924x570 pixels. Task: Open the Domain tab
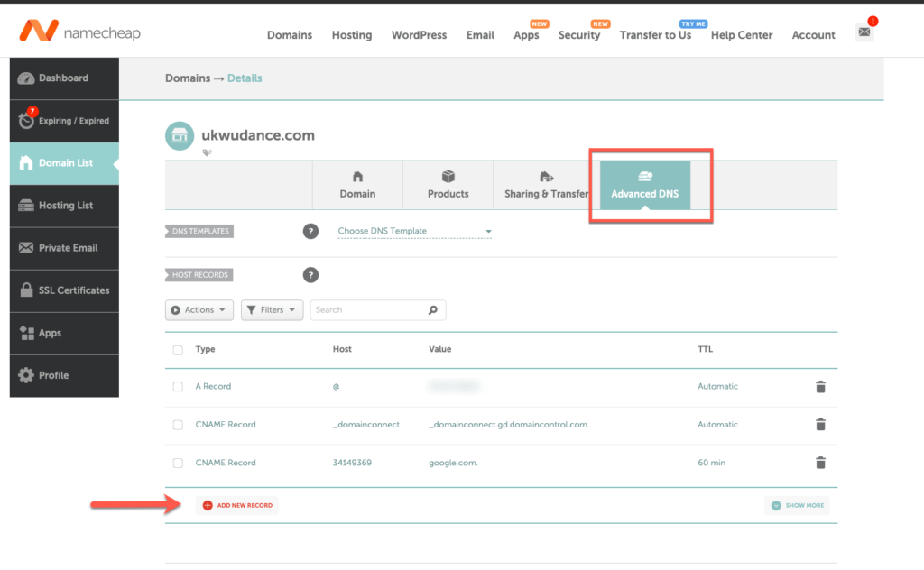(357, 186)
